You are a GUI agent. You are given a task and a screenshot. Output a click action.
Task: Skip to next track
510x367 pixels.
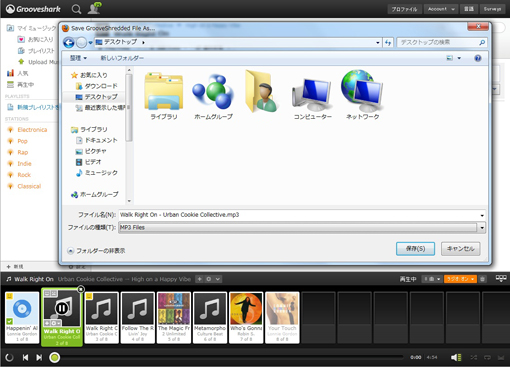click(x=39, y=357)
